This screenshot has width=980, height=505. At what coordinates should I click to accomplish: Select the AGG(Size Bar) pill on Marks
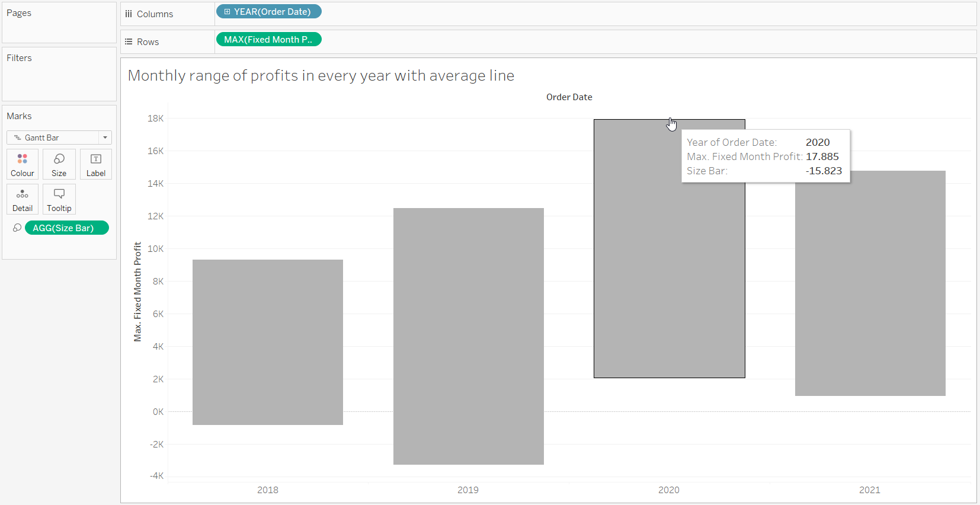click(67, 228)
